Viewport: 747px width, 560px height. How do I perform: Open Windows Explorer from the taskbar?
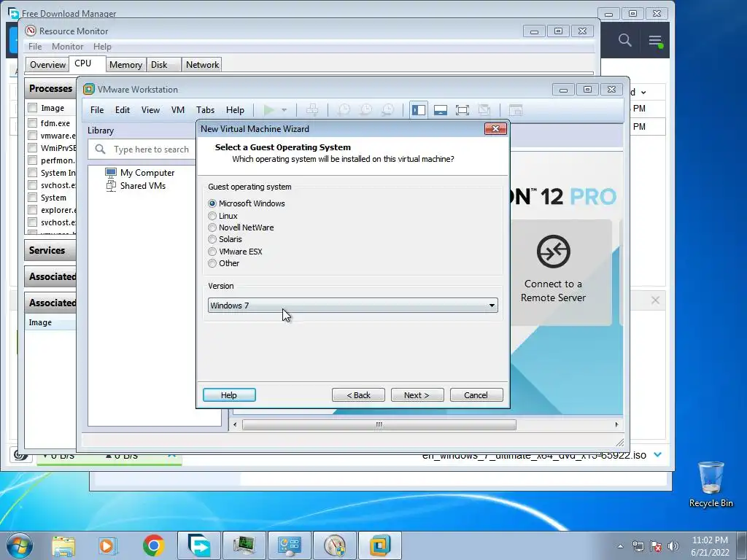[63, 545]
